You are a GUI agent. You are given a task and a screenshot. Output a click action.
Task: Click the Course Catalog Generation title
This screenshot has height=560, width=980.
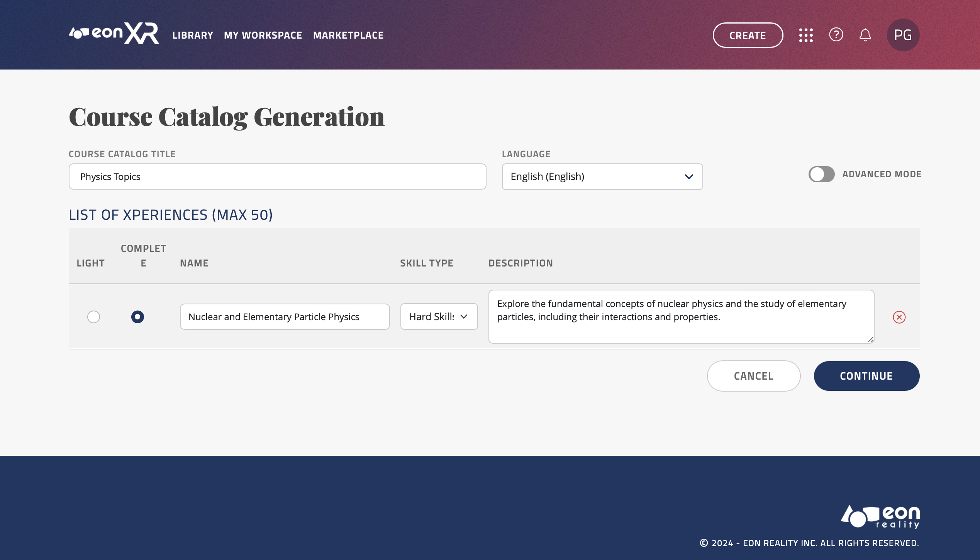point(227,117)
